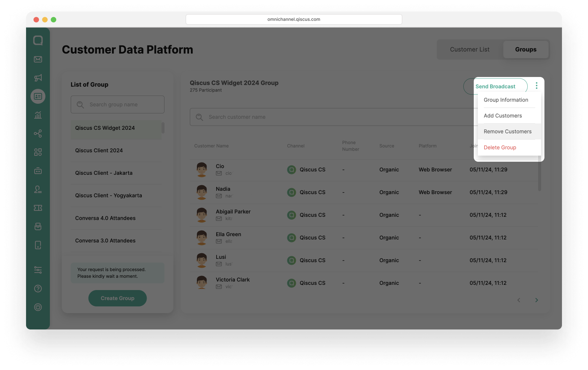Select Group Information from the menu
588x370 pixels.
click(x=506, y=100)
